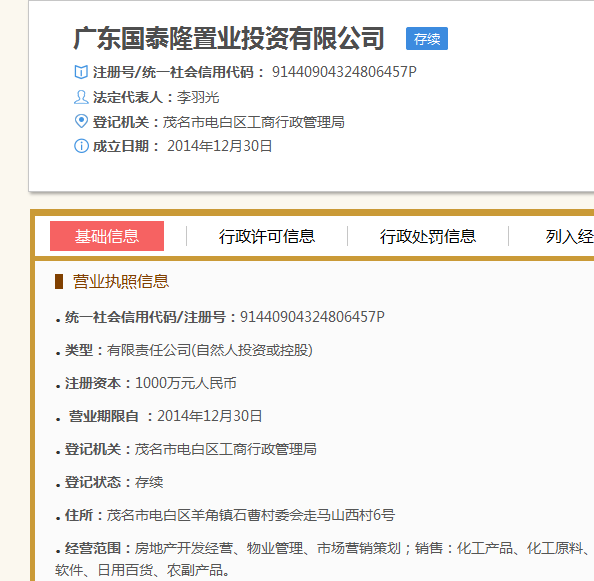594x581 pixels.
Task: Click the company type 有限责任公司 text
Action: coord(149,350)
